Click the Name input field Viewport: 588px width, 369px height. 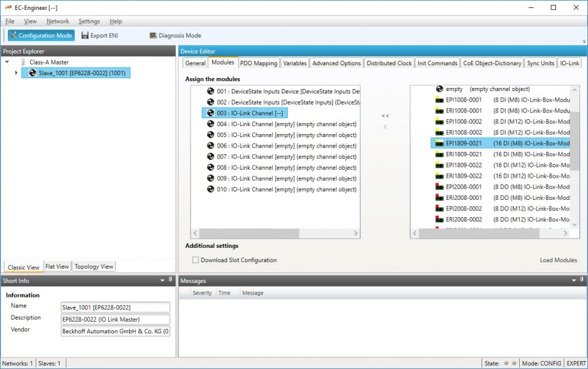pyautogui.click(x=115, y=307)
